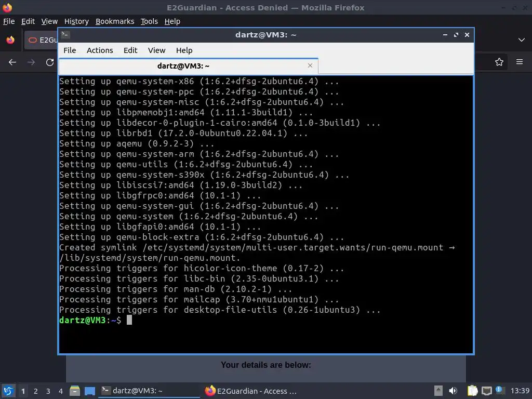
Task: Expand Firefox list all tabs chevron
Action: (522, 40)
